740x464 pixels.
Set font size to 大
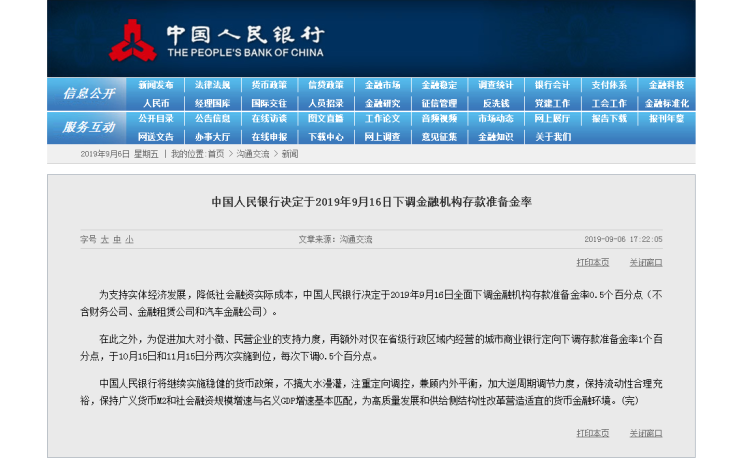pyautogui.click(x=105, y=240)
